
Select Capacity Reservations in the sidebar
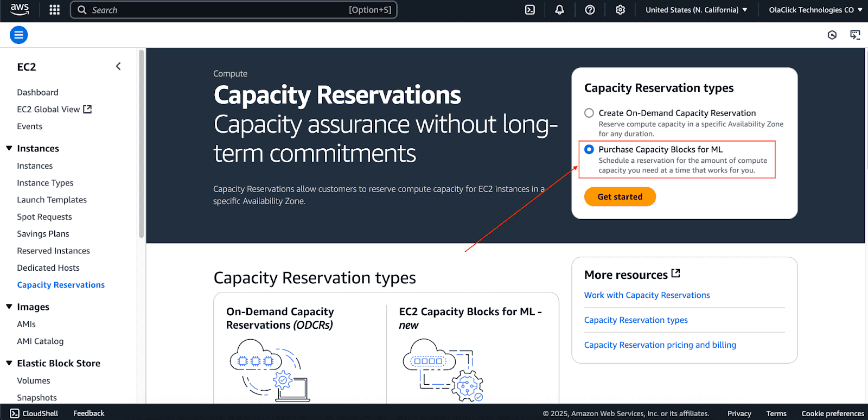click(61, 285)
